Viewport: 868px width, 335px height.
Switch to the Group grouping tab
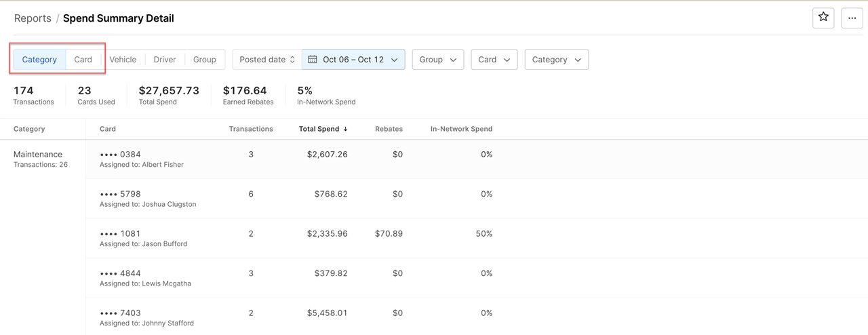pyautogui.click(x=204, y=60)
